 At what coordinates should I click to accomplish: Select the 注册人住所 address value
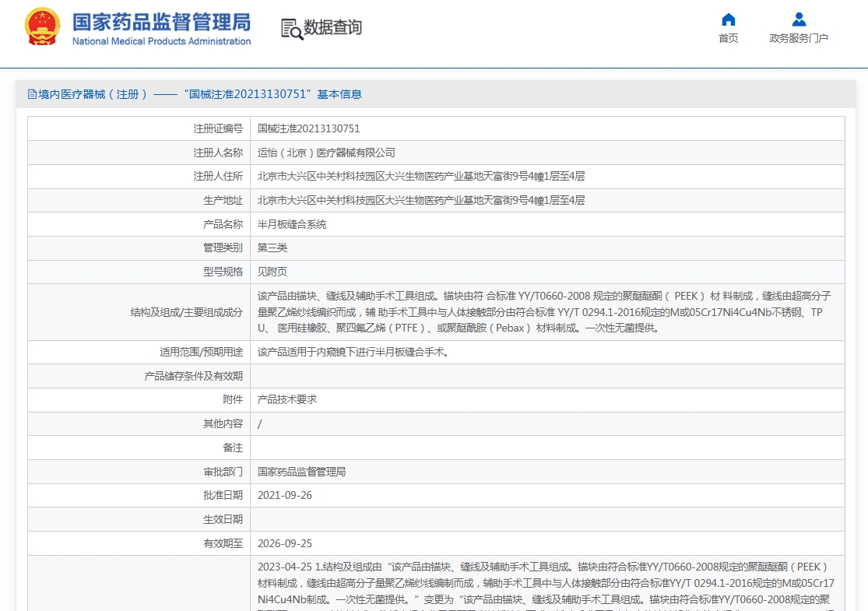421,177
